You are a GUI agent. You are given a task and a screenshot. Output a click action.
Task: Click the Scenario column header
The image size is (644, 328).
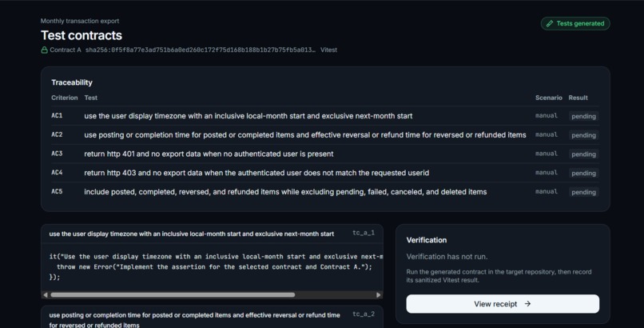pos(549,98)
